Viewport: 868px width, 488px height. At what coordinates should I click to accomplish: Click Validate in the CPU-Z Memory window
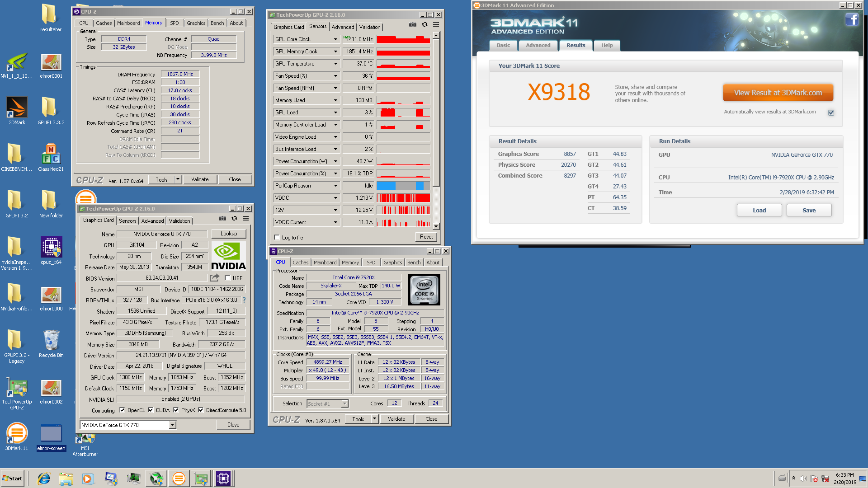pos(200,179)
